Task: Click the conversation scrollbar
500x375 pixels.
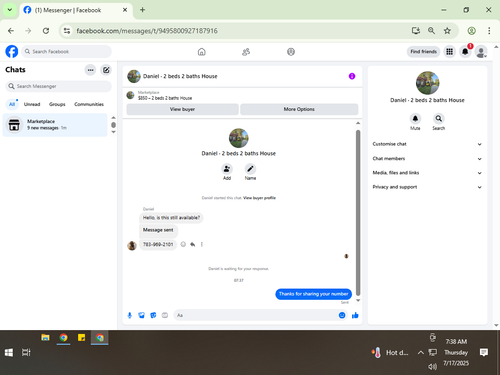Action: (x=358, y=213)
